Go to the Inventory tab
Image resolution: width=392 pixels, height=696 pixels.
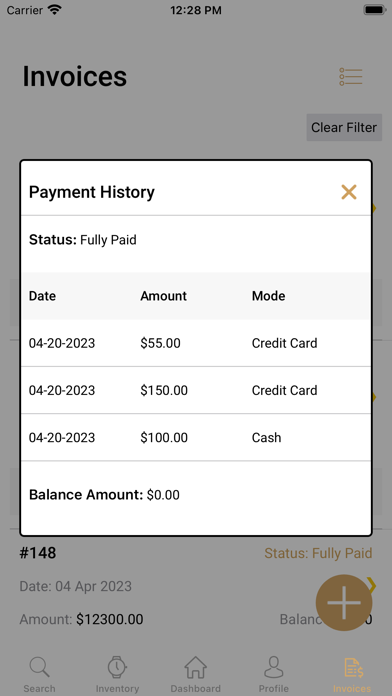(x=117, y=675)
